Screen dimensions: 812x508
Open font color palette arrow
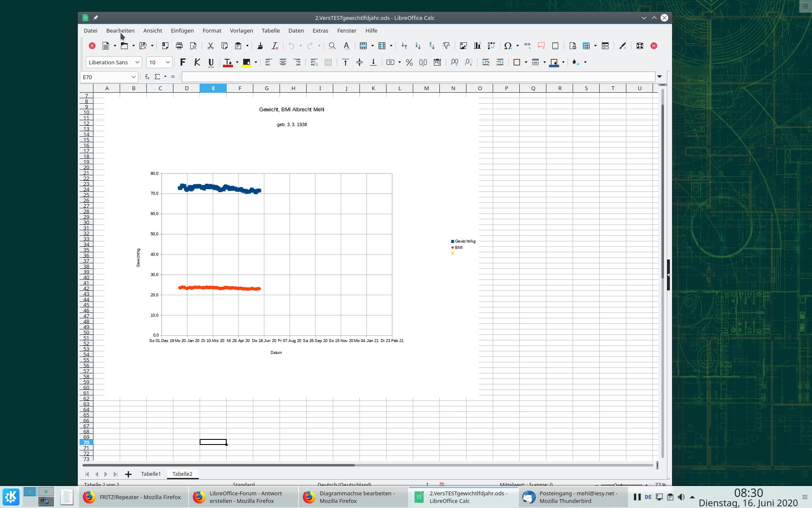237,62
